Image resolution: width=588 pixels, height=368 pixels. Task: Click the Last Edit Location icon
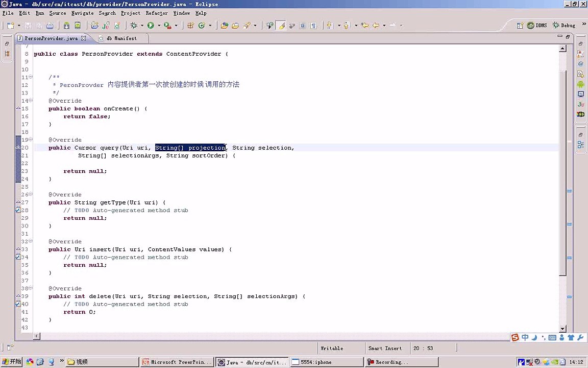coord(365,26)
